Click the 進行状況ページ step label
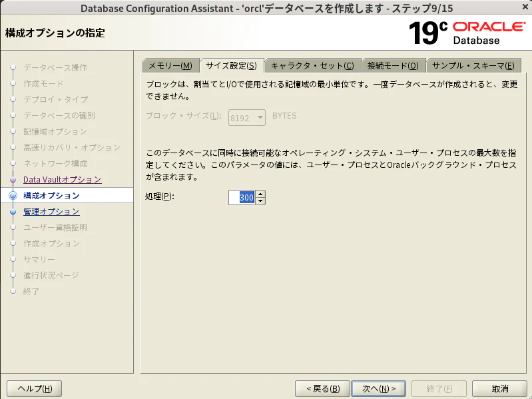The width and height of the screenshot is (532, 399). click(51, 275)
